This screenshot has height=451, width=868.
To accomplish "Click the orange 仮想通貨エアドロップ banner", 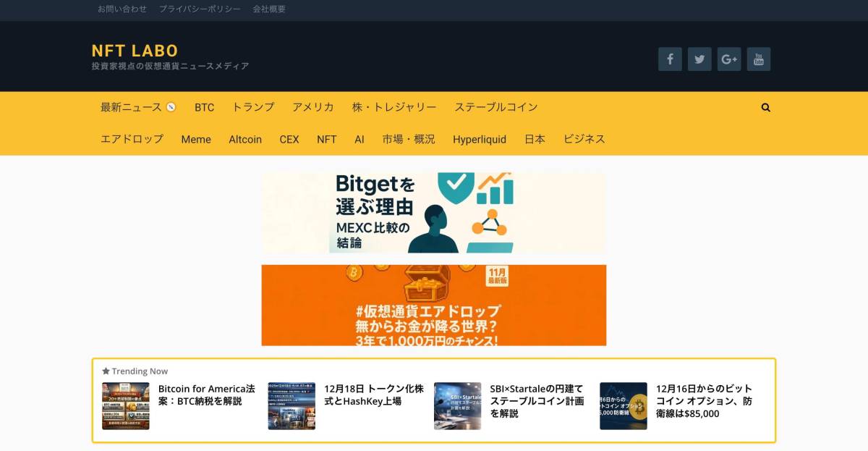I will pos(434,305).
